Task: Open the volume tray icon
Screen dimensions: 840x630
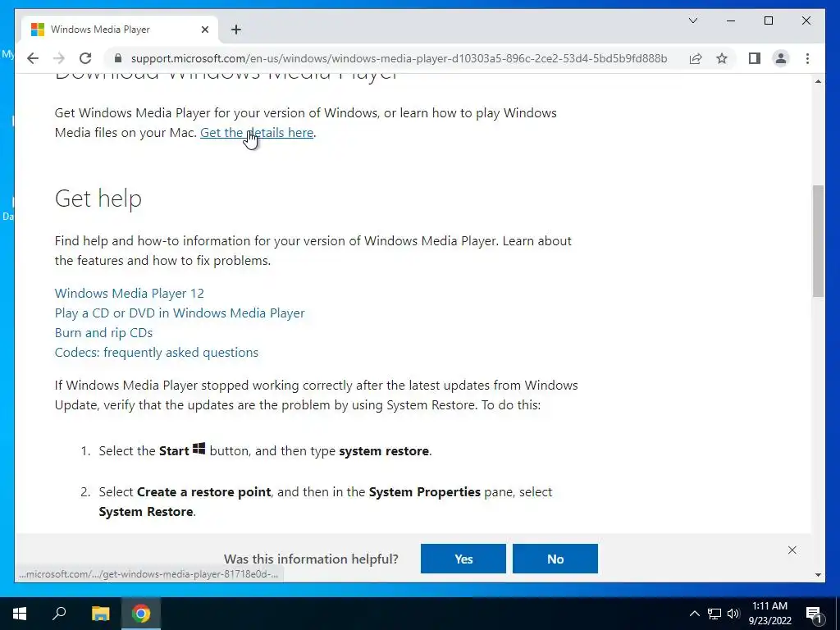Action: (x=733, y=614)
